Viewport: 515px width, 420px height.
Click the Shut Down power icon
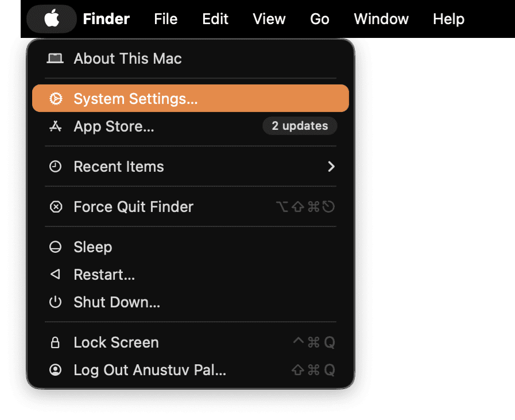point(56,302)
